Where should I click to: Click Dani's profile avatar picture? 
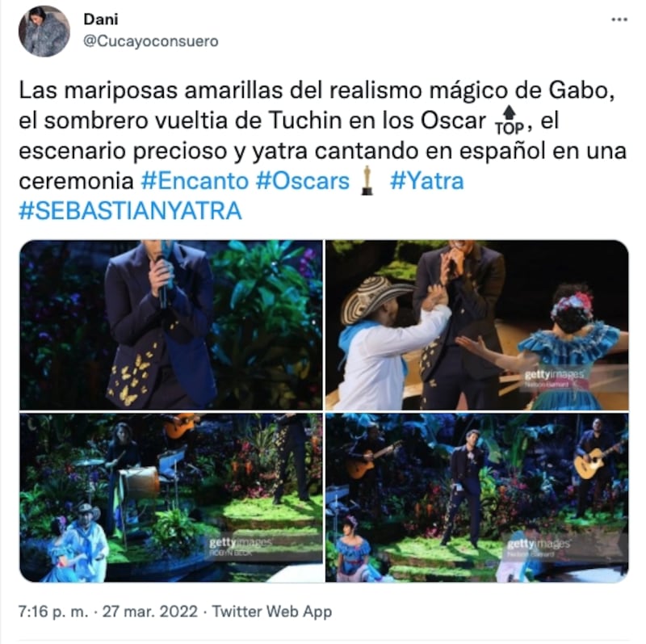[44, 32]
